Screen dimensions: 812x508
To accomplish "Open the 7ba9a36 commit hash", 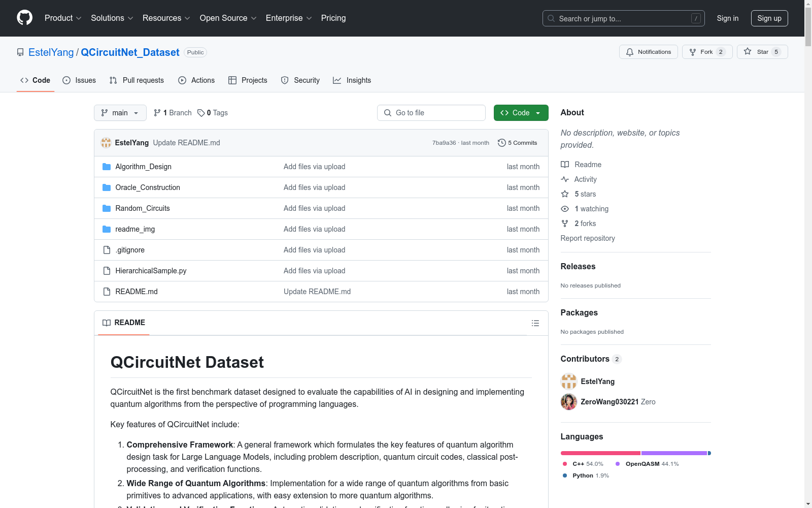I will 444,143.
